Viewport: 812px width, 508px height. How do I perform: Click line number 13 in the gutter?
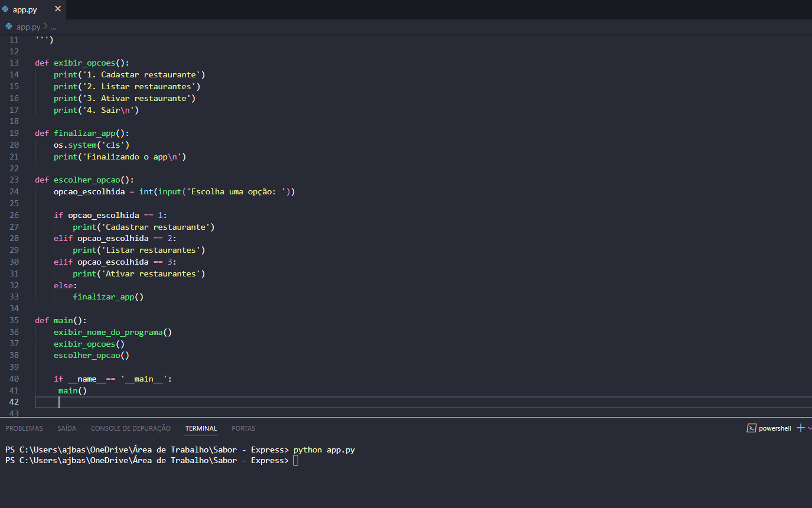point(14,63)
